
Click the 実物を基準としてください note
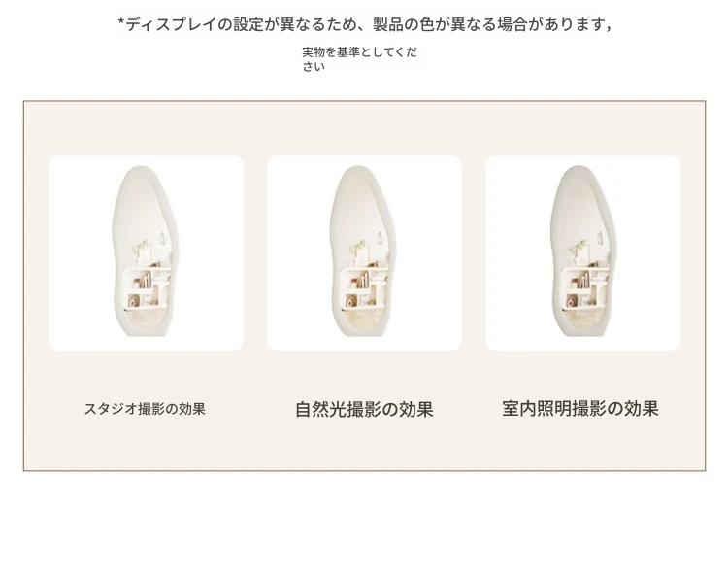click(359, 59)
